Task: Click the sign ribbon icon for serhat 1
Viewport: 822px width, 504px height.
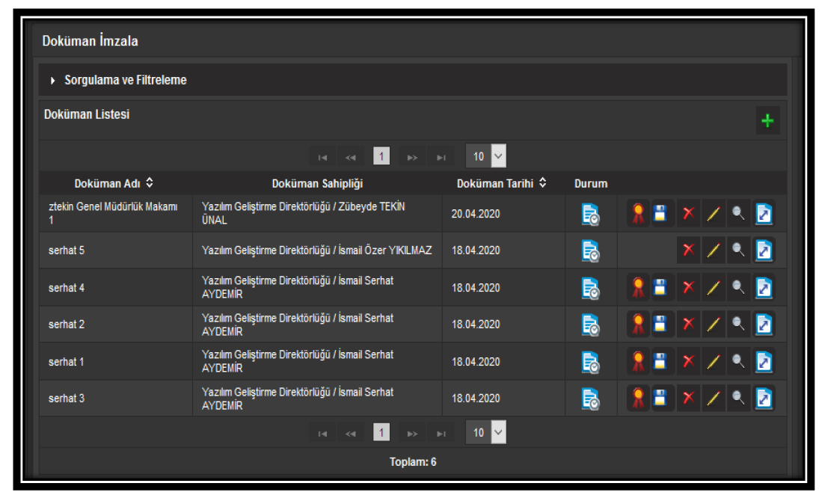Action: (x=638, y=362)
